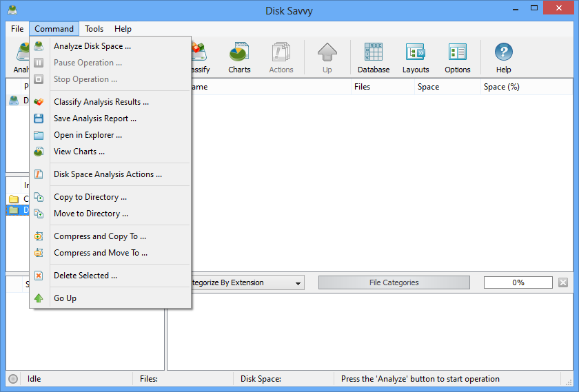Viewport: 579px width, 392px height.
Task: Click the X button beside progress bar
Action: (563, 282)
